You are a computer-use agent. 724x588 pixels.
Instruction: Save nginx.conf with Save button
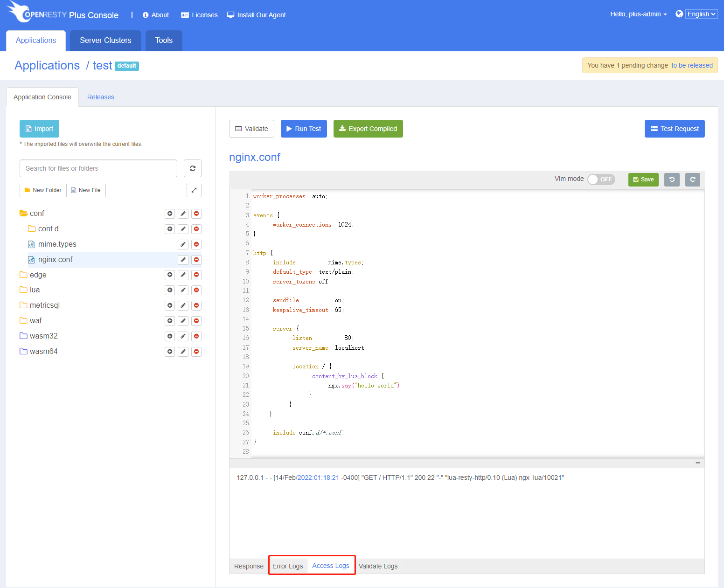click(x=643, y=180)
